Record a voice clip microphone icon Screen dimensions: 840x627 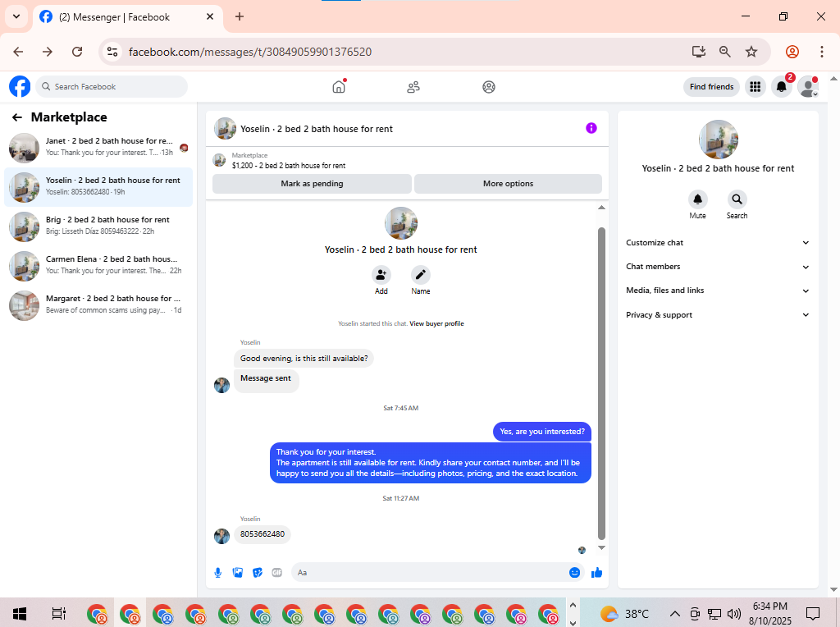click(218, 573)
